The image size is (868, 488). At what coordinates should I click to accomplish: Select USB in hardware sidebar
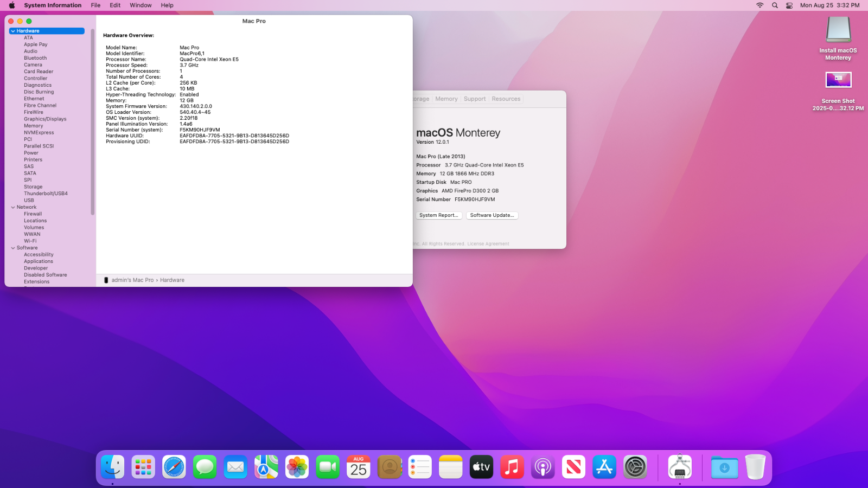pos(29,200)
